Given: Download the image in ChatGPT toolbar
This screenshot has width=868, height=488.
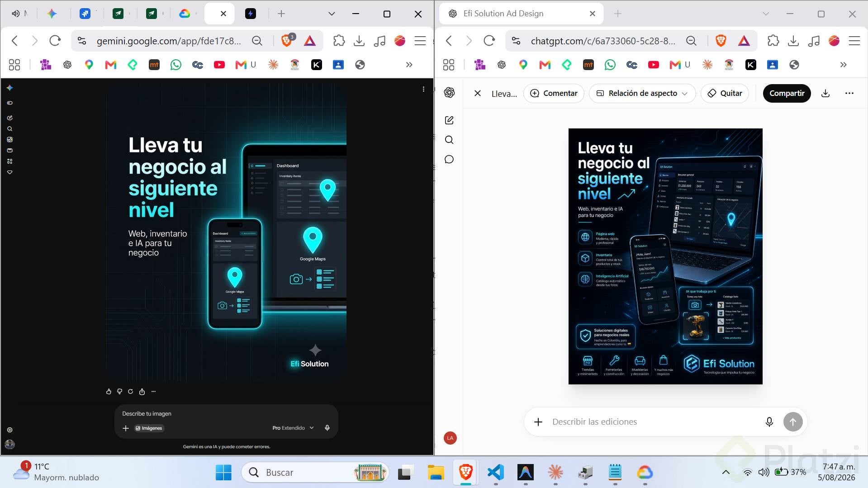Looking at the screenshot, I should (x=825, y=93).
